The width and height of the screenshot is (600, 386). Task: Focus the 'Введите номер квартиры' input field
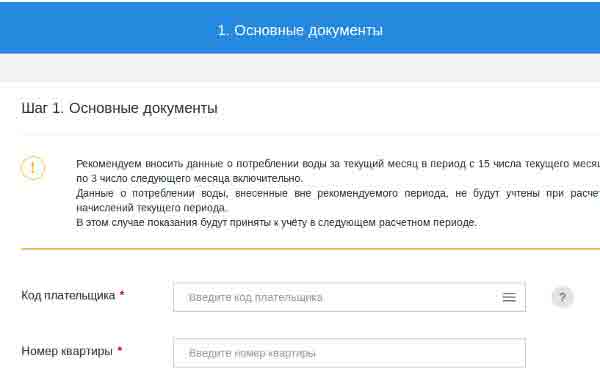pyautogui.click(x=349, y=353)
